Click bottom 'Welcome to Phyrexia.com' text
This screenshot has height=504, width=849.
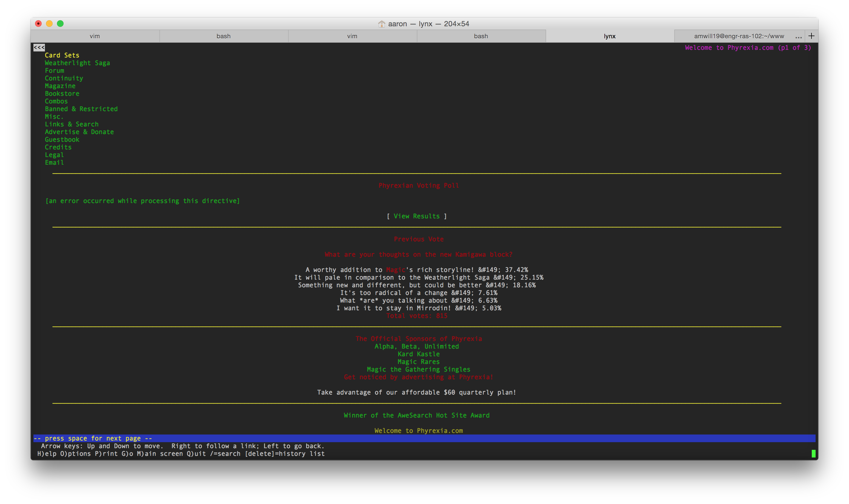[419, 431]
